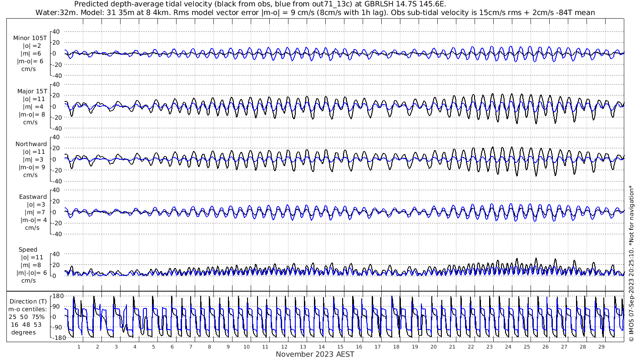Select the 'Eastward' panel label
637x364 pixels.
pyautogui.click(x=33, y=197)
